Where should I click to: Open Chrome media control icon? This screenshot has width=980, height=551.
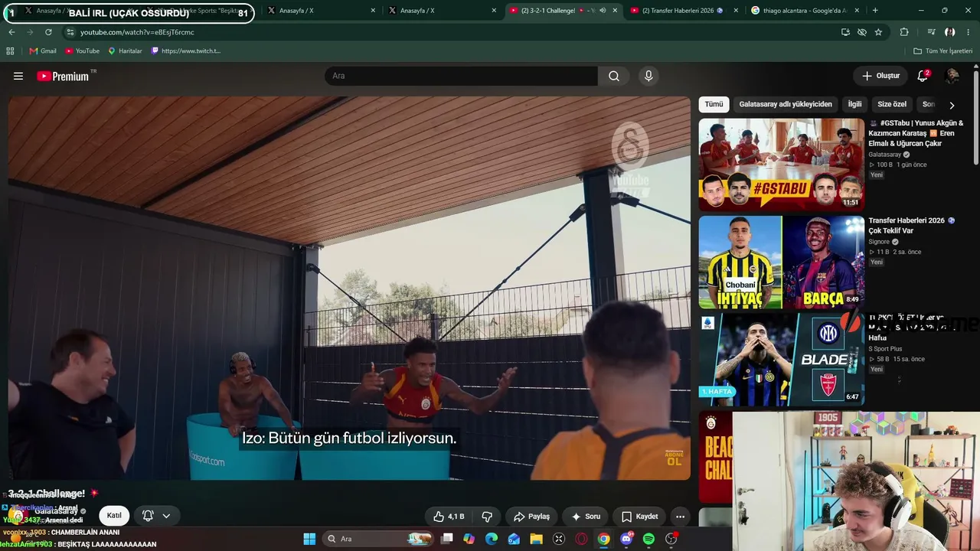(x=931, y=32)
